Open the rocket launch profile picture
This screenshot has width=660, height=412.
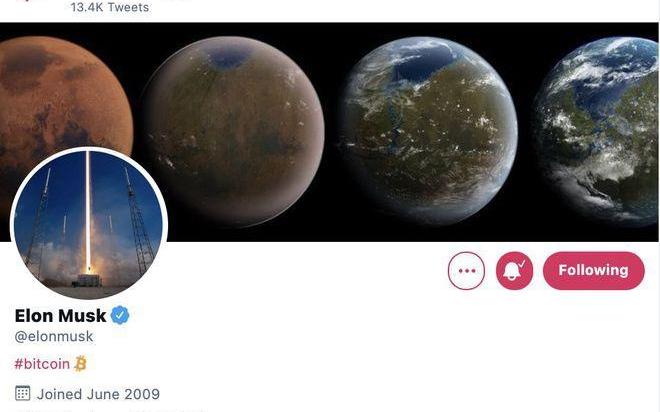point(89,224)
